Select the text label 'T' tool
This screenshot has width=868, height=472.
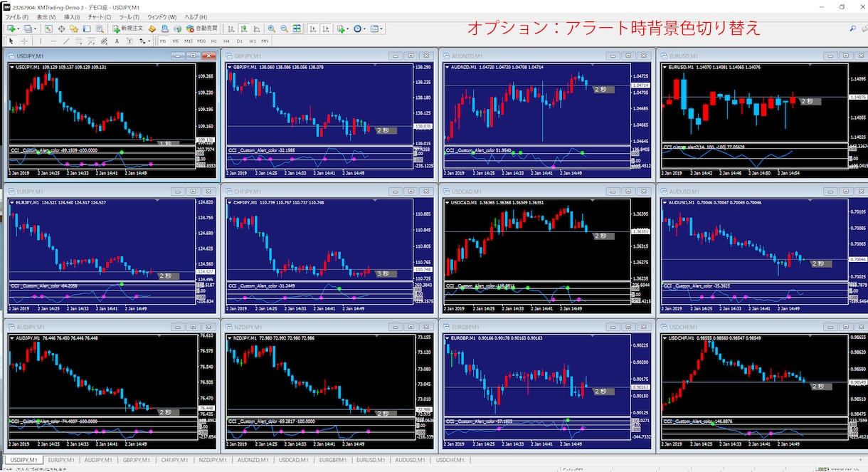(129, 41)
